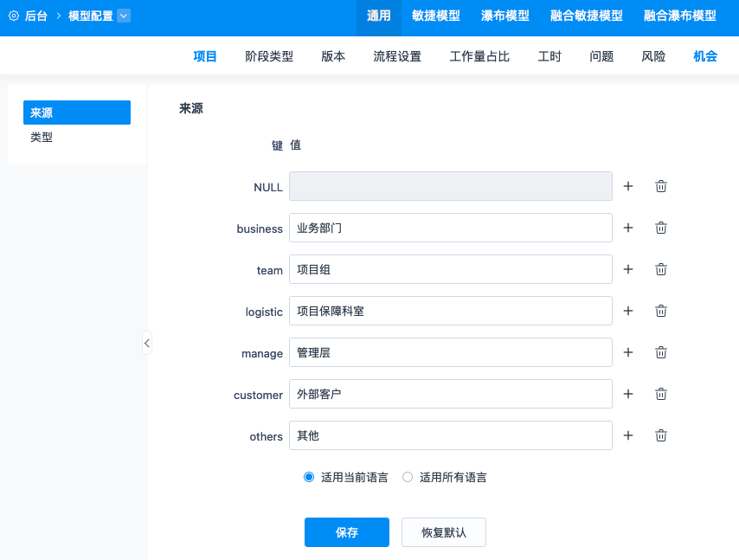Click the 业务部门 value input field
Viewport: 739px width, 560px height.
pos(450,228)
